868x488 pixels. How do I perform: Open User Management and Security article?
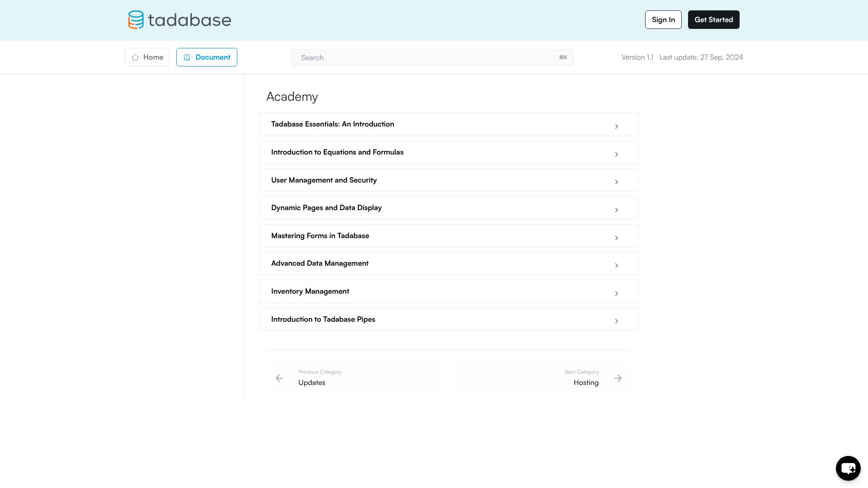pos(448,180)
